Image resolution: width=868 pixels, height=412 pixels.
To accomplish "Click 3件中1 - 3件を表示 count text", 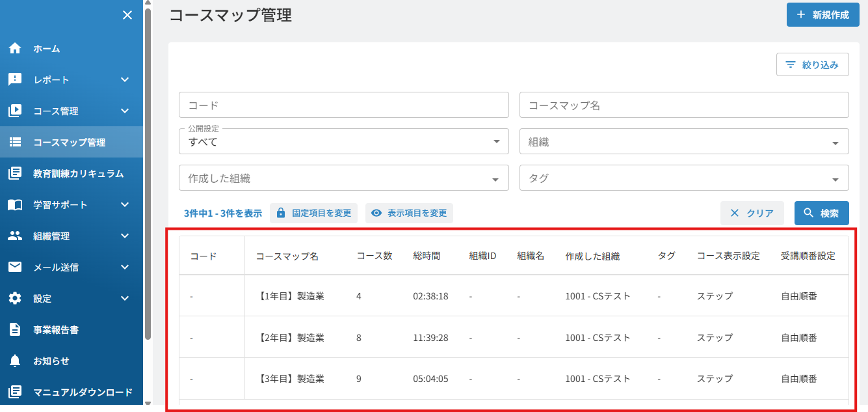I will click(223, 213).
